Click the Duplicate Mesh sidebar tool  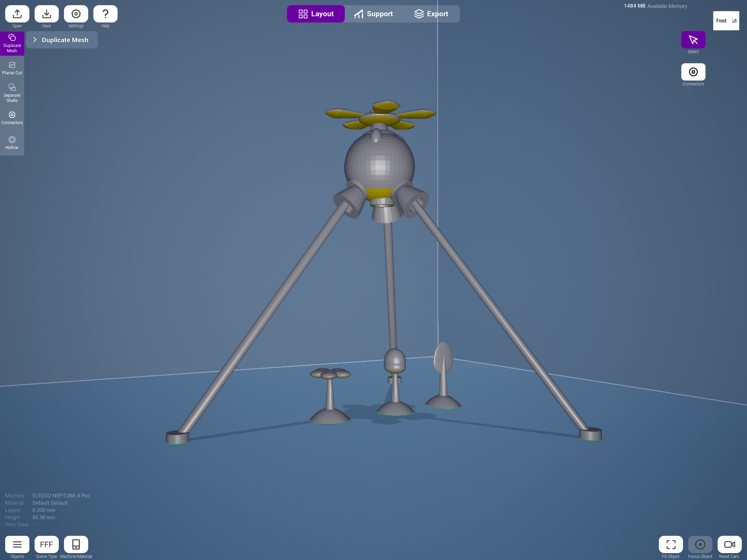pos(12,44)
